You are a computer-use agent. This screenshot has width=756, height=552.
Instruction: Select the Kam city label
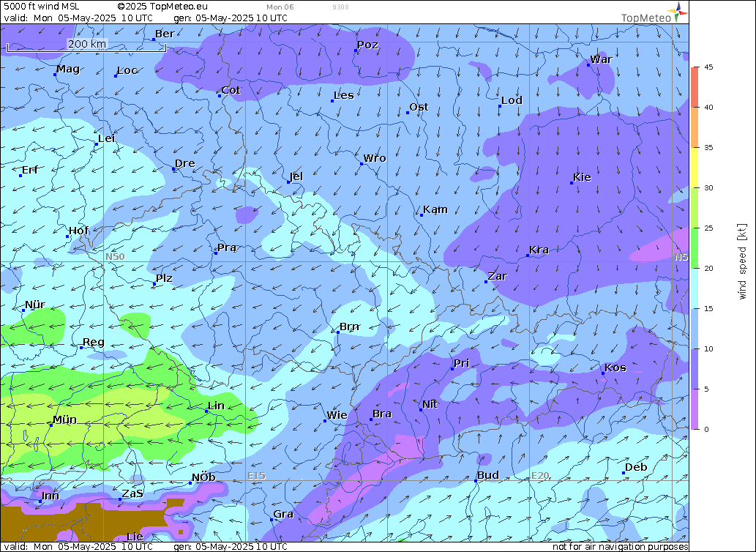pyautogui.click(x=435, y=209)
